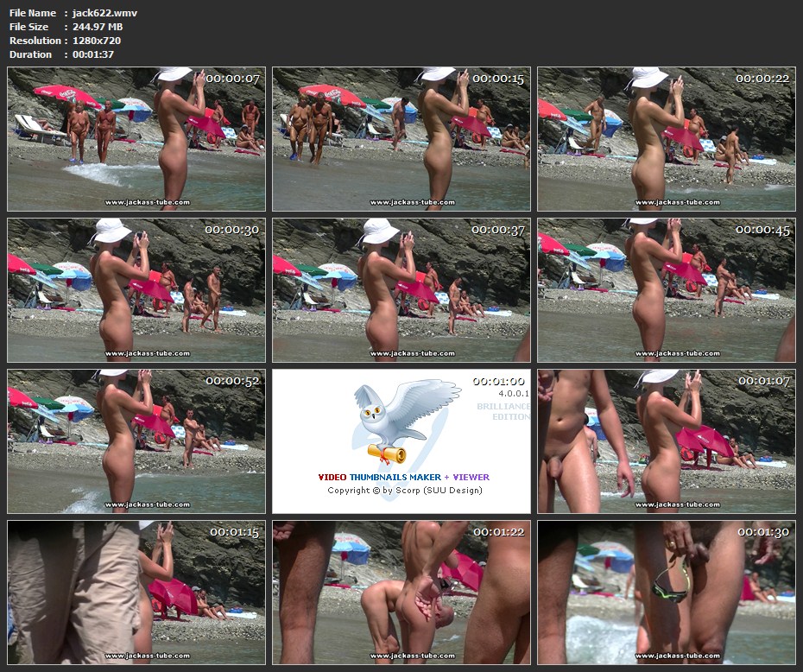Click the "Copyright © by Scorp (SUU Design)" text
Viewport: 803px width, 672px height.
click(x=404, y=491)
